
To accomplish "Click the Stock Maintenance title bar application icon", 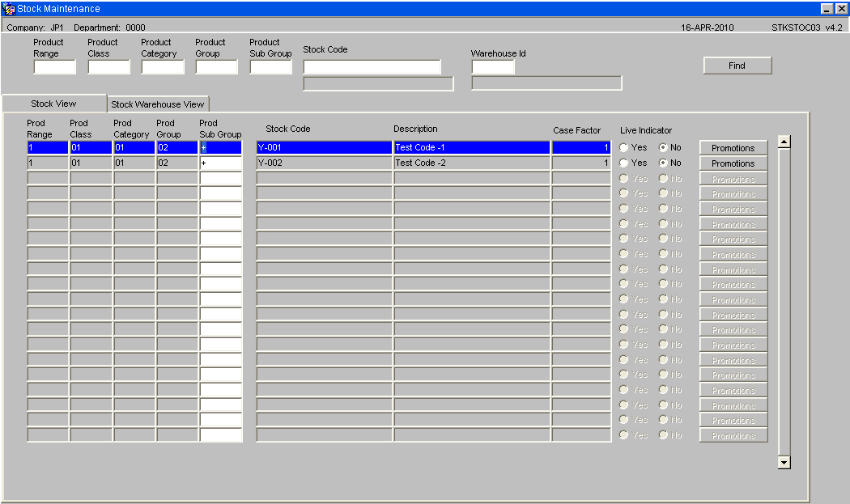I will tap(9, 9).
